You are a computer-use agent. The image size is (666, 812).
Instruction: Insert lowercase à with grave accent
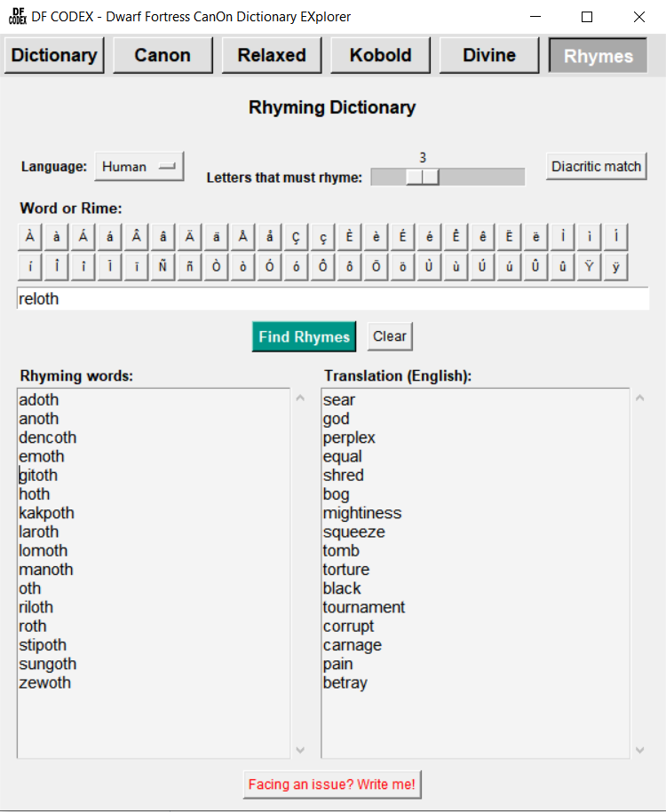57,237
